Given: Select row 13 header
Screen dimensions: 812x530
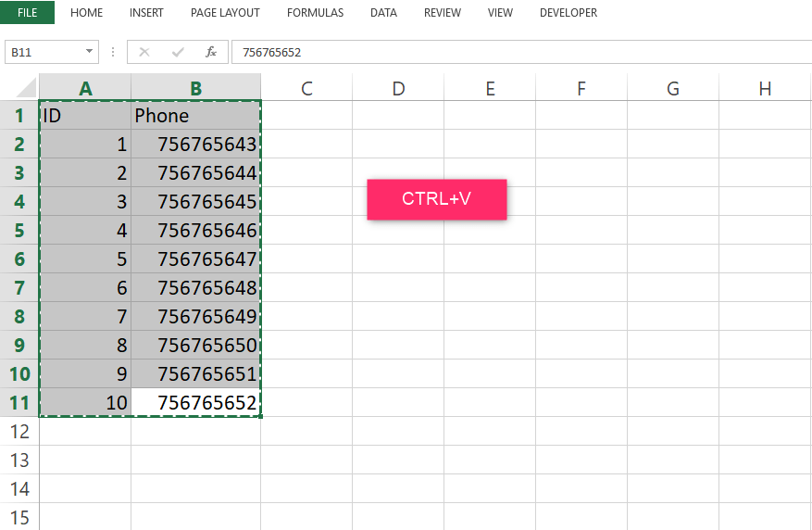Looking at the screenshot, I should 19,461.
